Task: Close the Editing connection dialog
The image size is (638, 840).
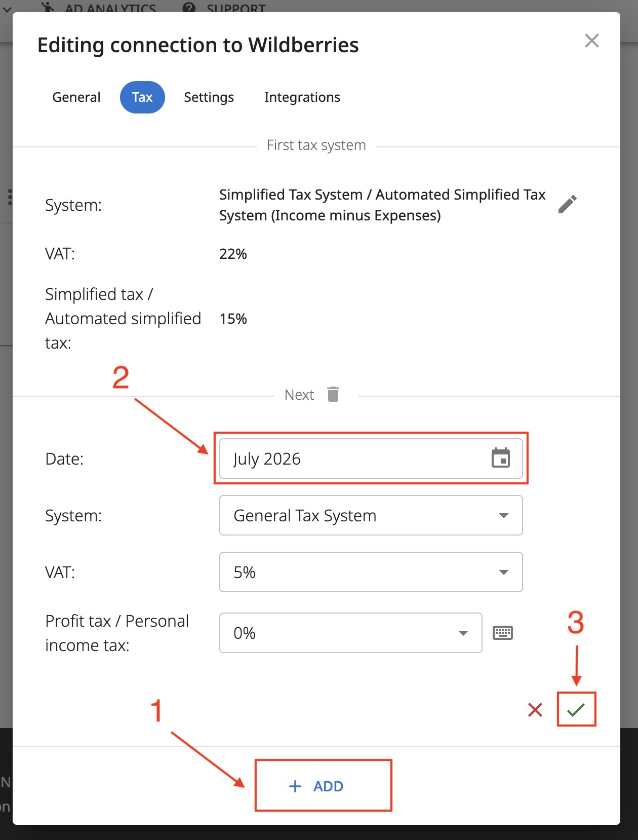Action: (591, 41)
